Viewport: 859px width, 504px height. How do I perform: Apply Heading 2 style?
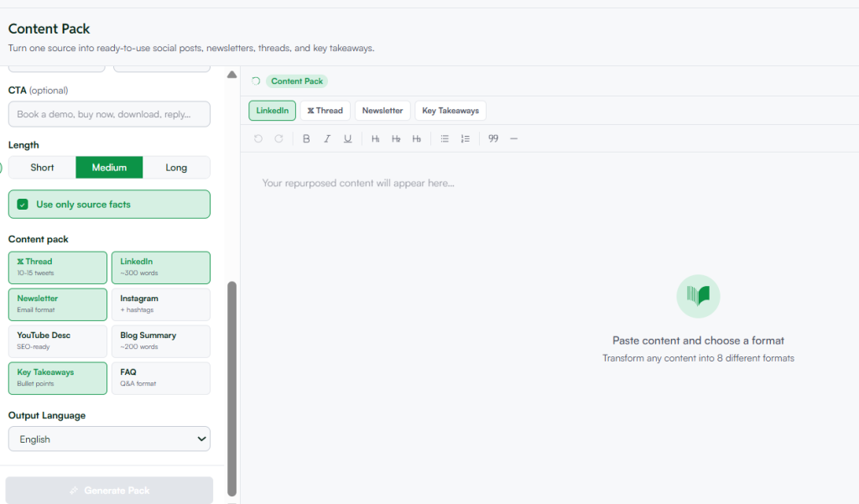[396, 138]
